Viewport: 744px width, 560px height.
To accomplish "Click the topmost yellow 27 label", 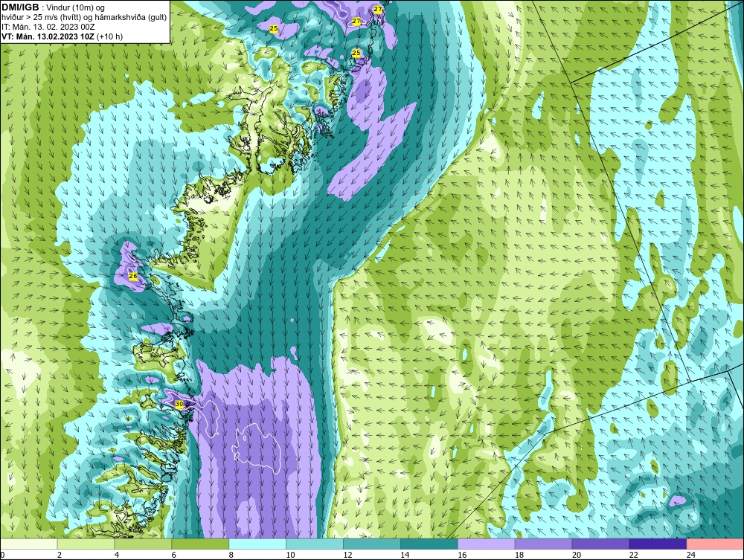I will point(378,9).
